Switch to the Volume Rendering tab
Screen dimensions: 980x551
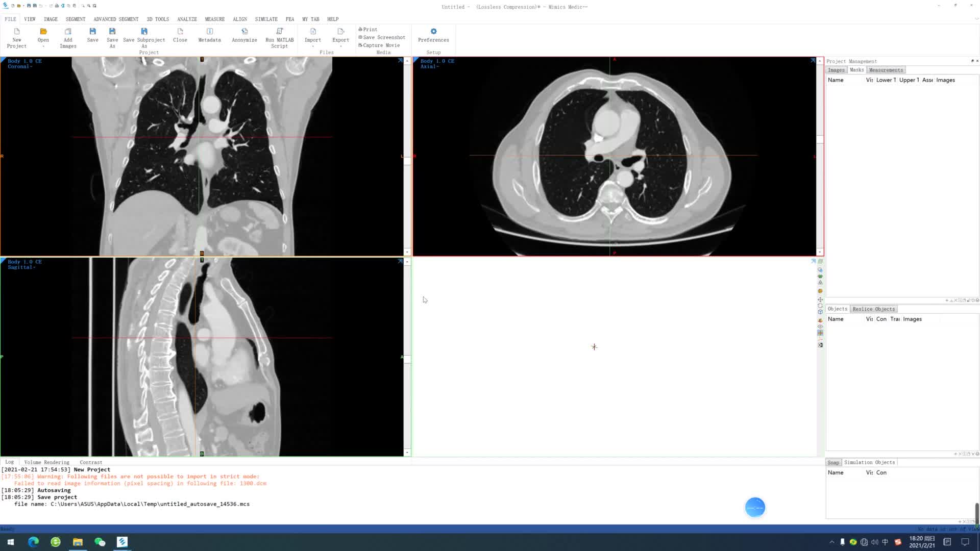46,462
